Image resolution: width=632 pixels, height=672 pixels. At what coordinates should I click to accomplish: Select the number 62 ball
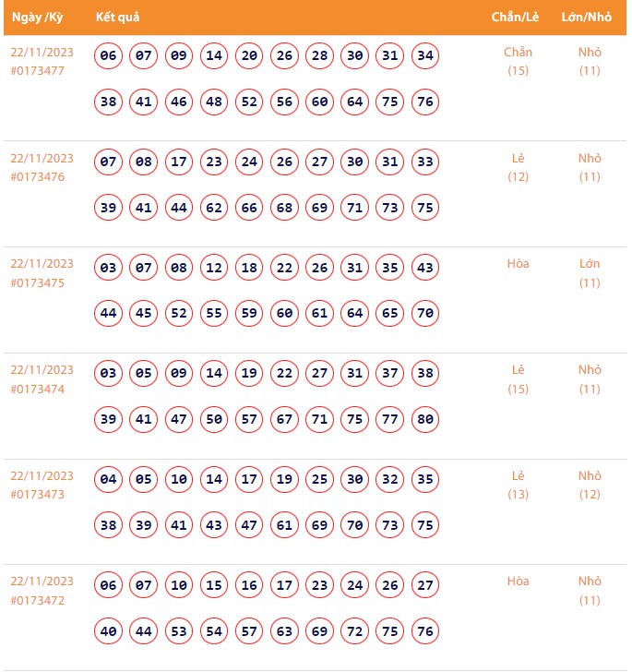tap(214, 208)
